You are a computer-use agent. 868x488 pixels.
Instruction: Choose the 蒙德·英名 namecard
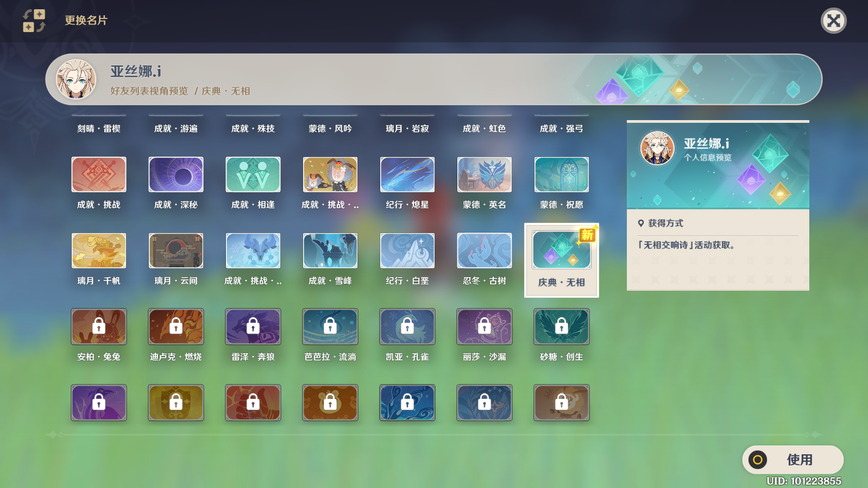coord(485,174)
